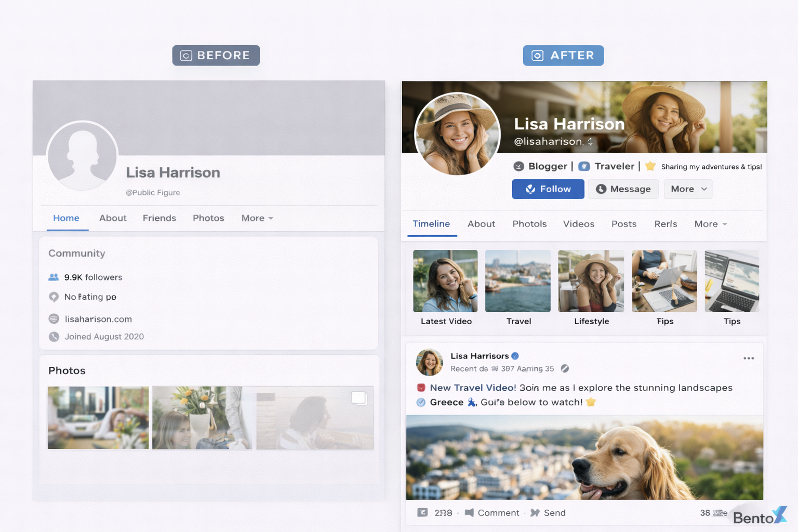Click the followers people icon in Community
798x532 pixels.
[x=54, y=277]
